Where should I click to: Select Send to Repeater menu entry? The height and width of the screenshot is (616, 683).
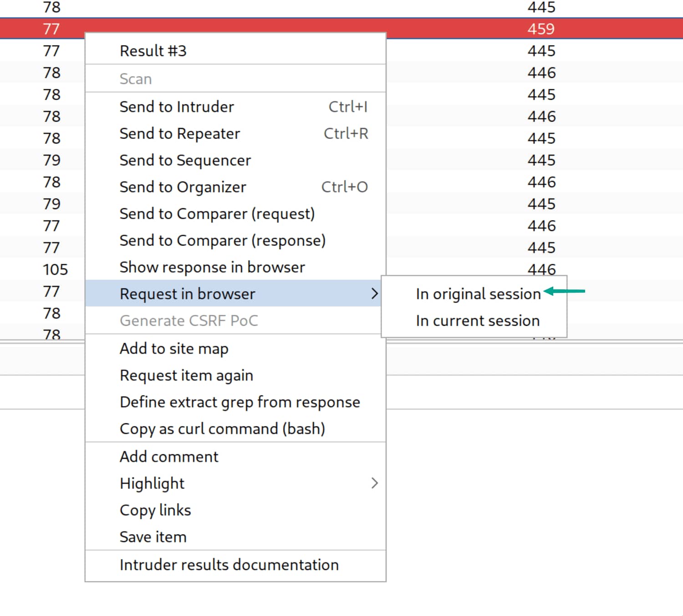[179, 134]
